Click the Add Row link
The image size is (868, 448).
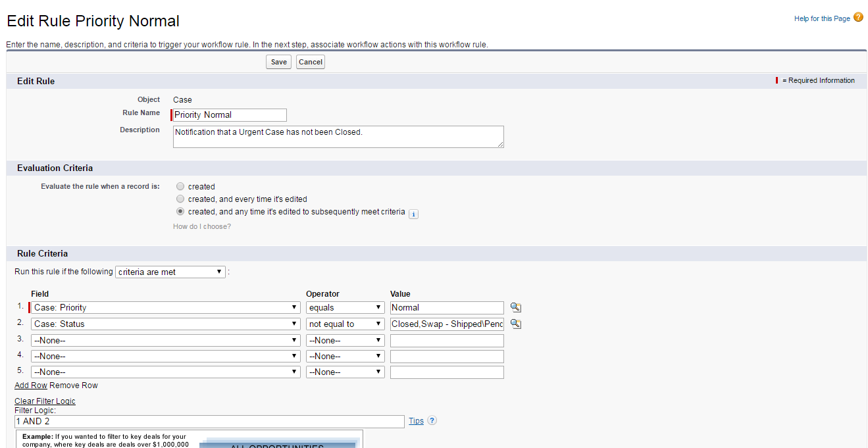pyautogui.click(x=31, y=386)
